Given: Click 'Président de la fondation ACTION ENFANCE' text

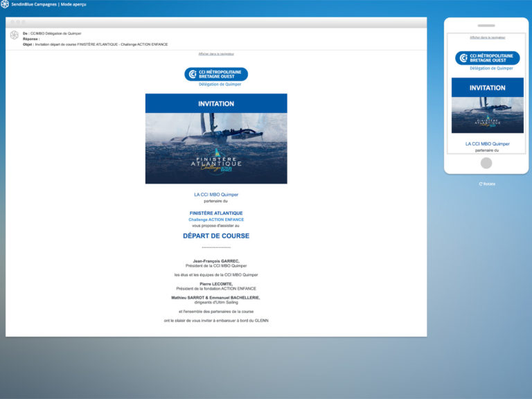Looking at the screenshot, I should tap(216, 288).
